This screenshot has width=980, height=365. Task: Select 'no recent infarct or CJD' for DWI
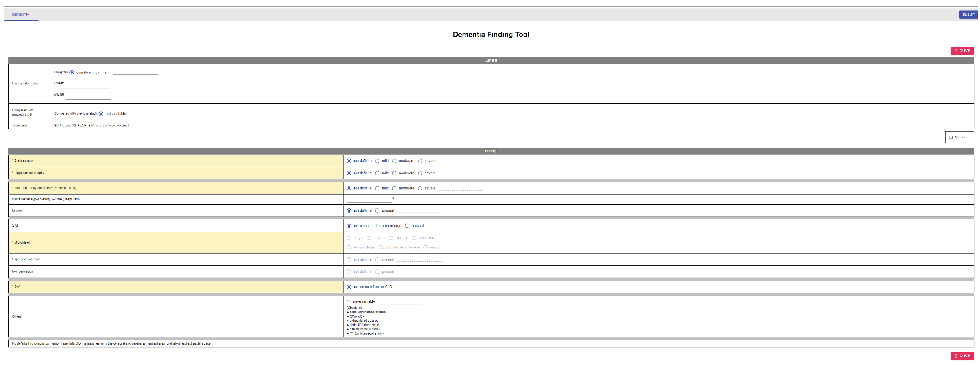click(x=349, y=287)
